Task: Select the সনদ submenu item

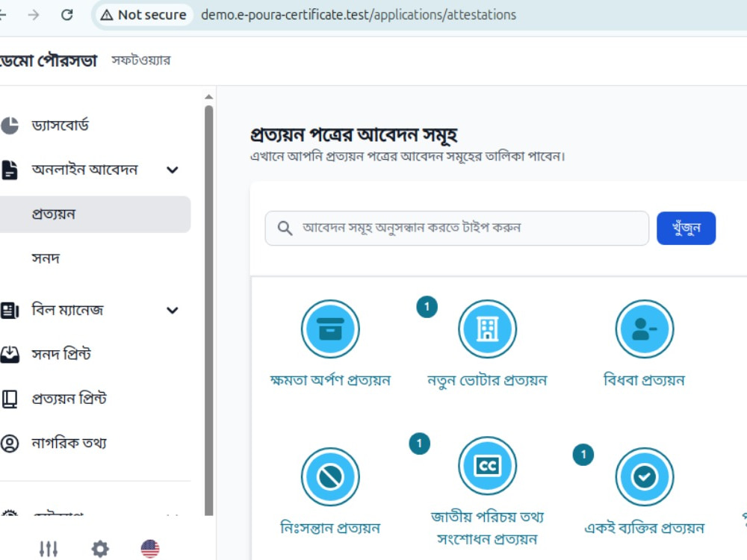Action: click(x=96, y=258)
